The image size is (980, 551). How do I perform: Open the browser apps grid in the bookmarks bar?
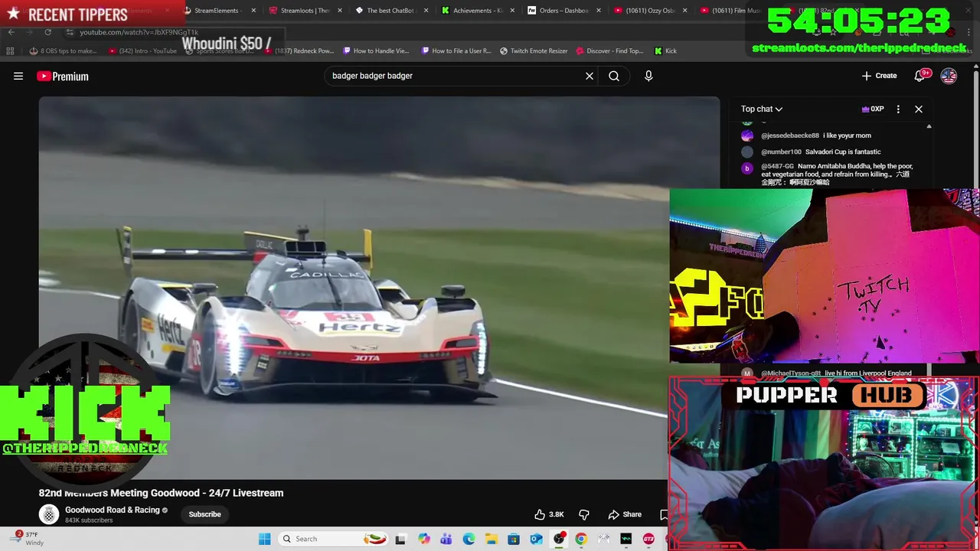(x=10, y=51)
